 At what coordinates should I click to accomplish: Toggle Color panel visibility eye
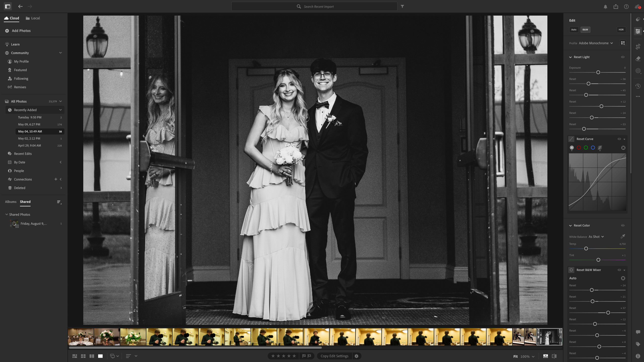coord(623,225)
